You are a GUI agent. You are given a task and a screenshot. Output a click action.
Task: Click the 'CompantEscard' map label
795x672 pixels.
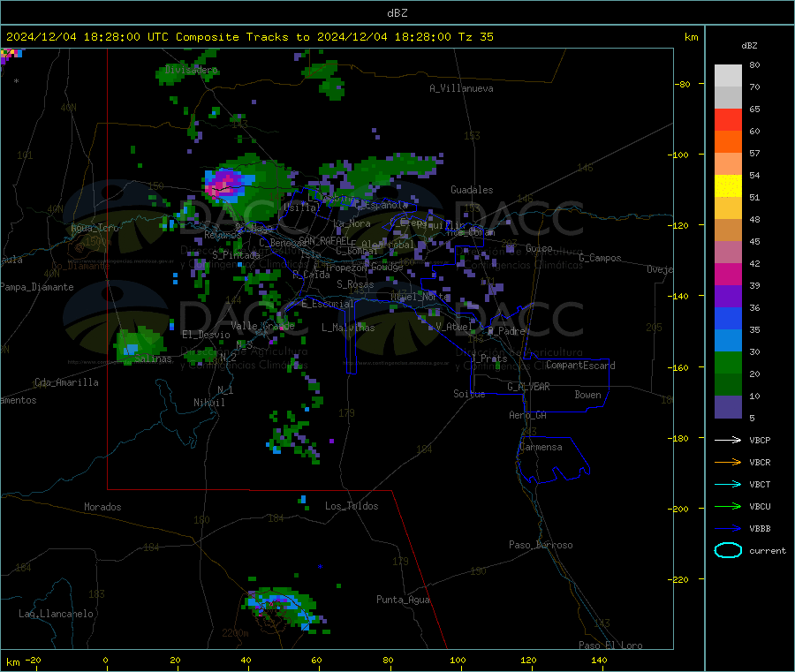click(580, 366)
